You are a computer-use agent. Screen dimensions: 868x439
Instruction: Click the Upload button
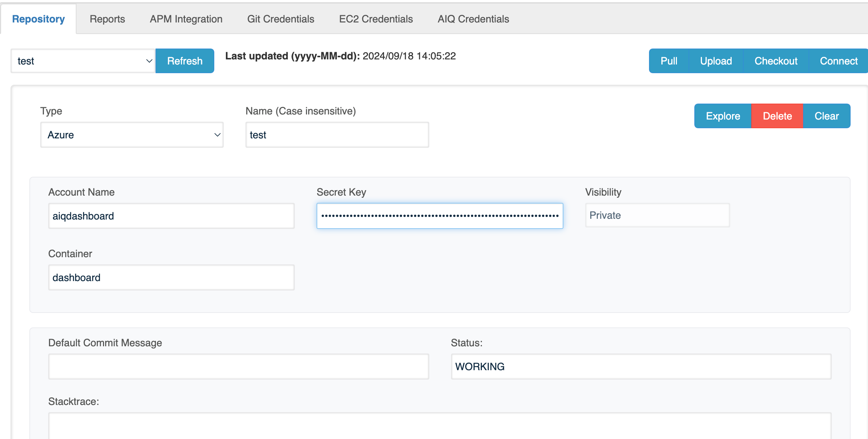(716, 61)
